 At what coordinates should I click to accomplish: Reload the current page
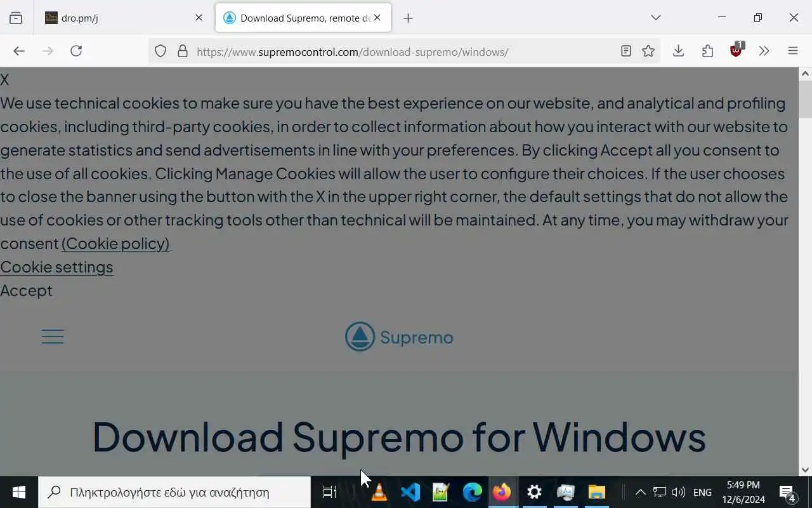76,51
